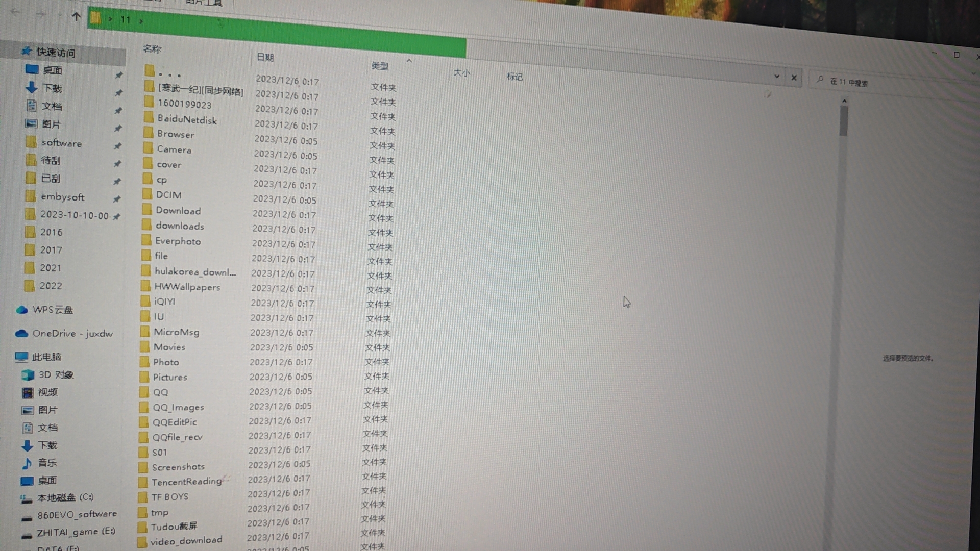
Task: Select 视频 videos library in sidebar
Action: click(47, 392)
